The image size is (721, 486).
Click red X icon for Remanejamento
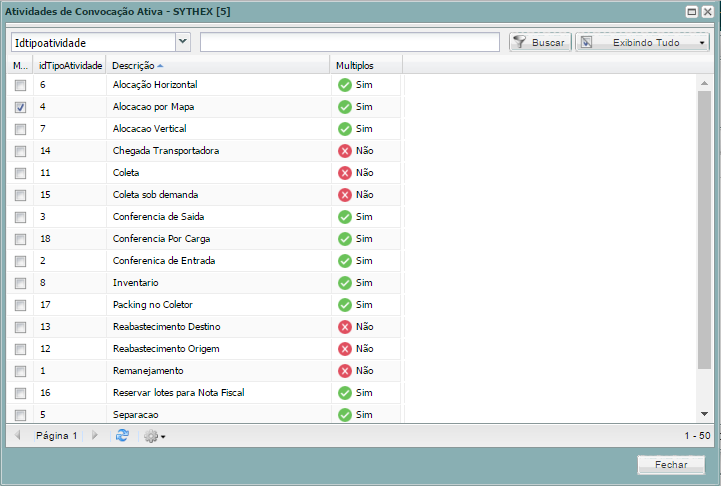[345, 371]
